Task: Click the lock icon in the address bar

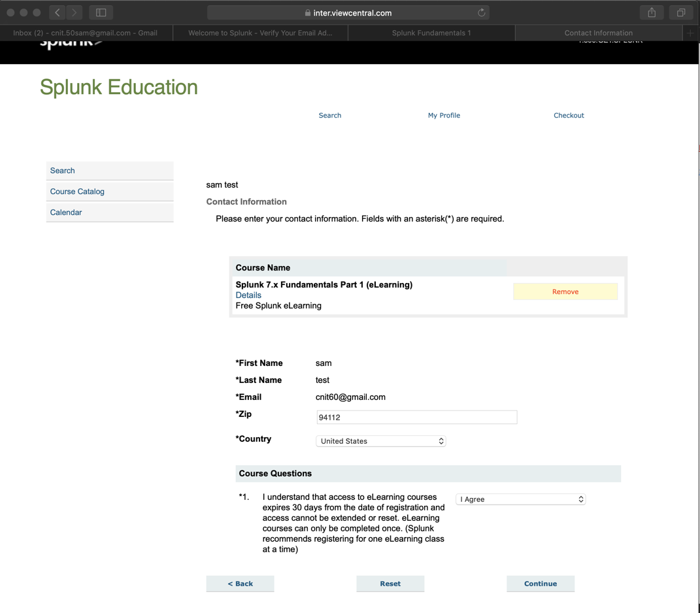Action: [x=308, y=13]
